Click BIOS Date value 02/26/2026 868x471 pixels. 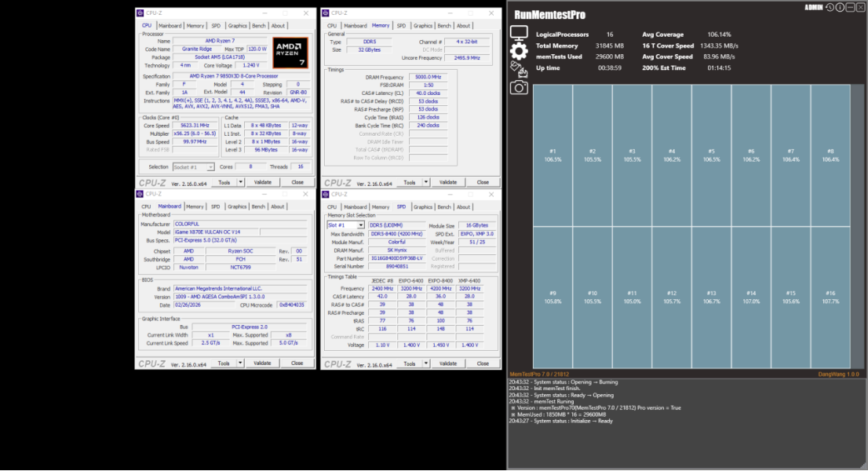click(x=195, y=305)
